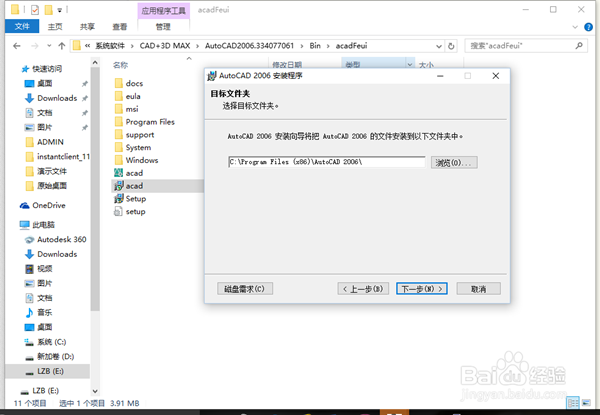Switch to the Share (共享) ribbon tab

(87, 26)
